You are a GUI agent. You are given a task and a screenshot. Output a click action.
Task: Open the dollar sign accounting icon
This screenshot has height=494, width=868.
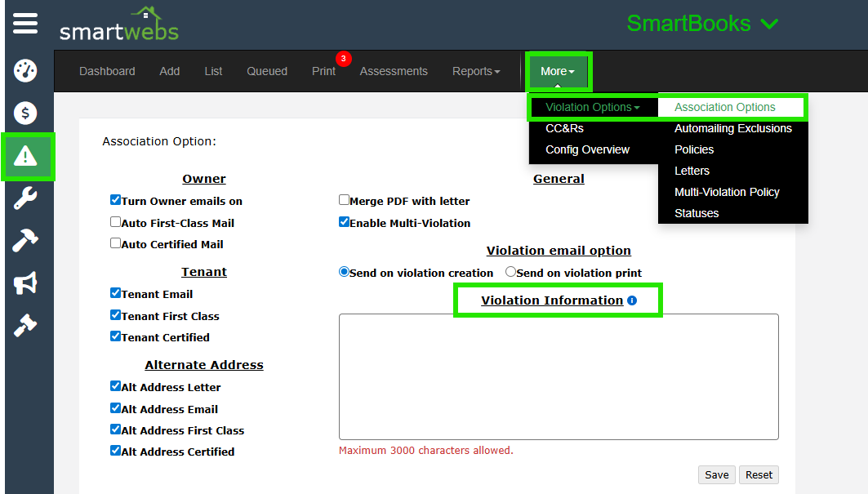tap(25, 113)
